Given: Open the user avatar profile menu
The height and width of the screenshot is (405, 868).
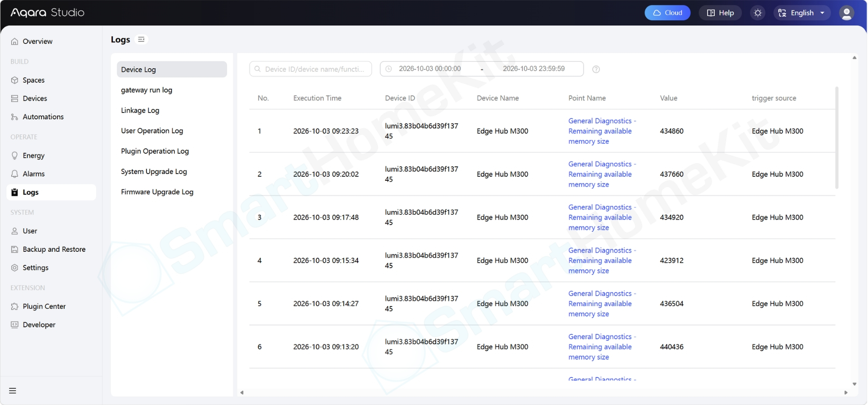Looking at the screenshot, I should (x=847, y=13).
